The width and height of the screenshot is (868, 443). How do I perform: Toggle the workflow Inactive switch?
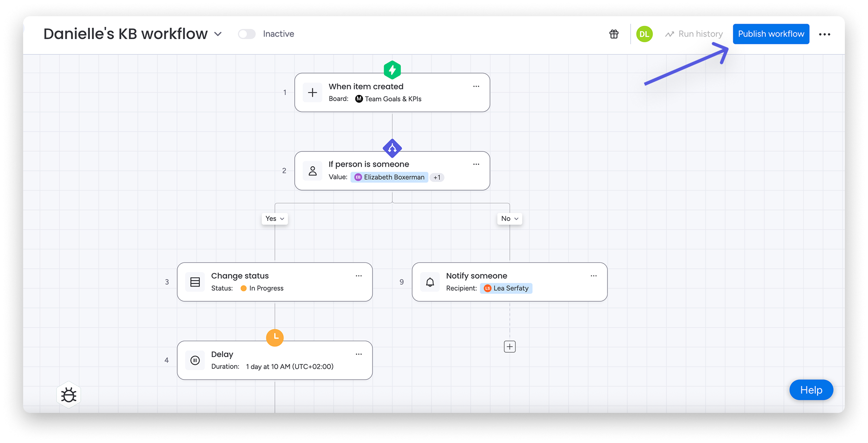(x=247, y=34)
